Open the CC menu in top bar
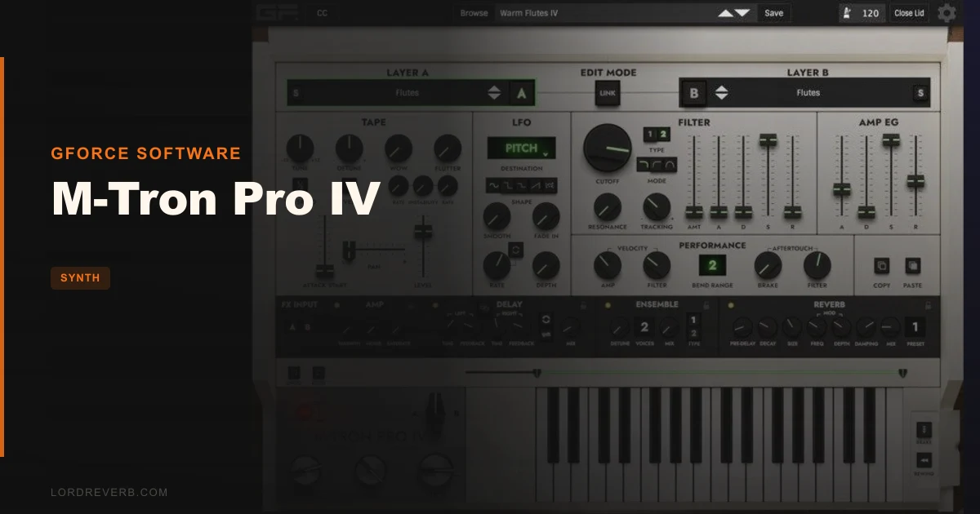 tap(322, 13)
